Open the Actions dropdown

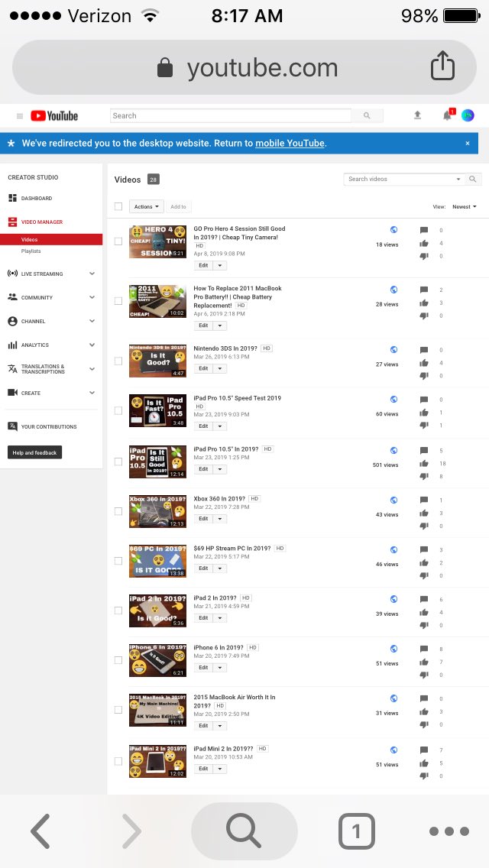146,206
